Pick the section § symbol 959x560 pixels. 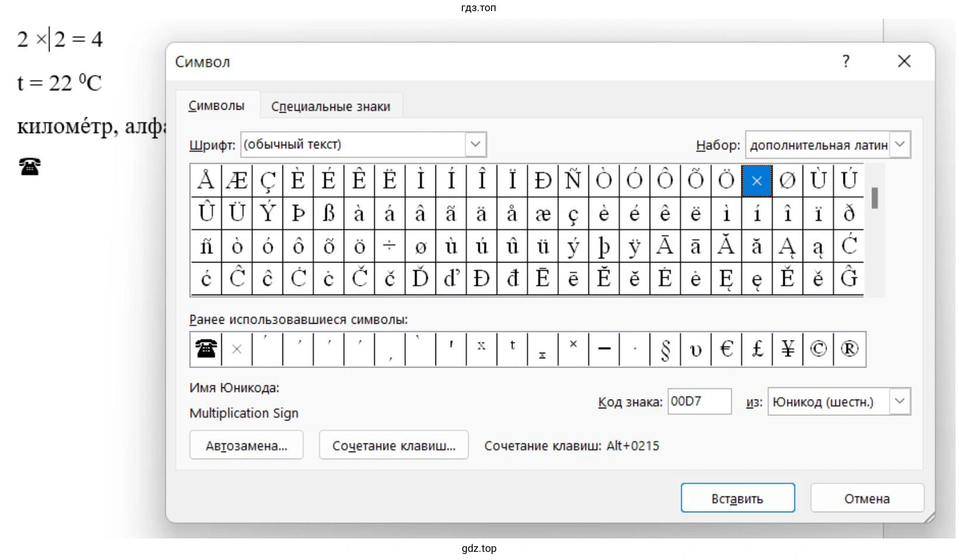(x=665, y=349)
